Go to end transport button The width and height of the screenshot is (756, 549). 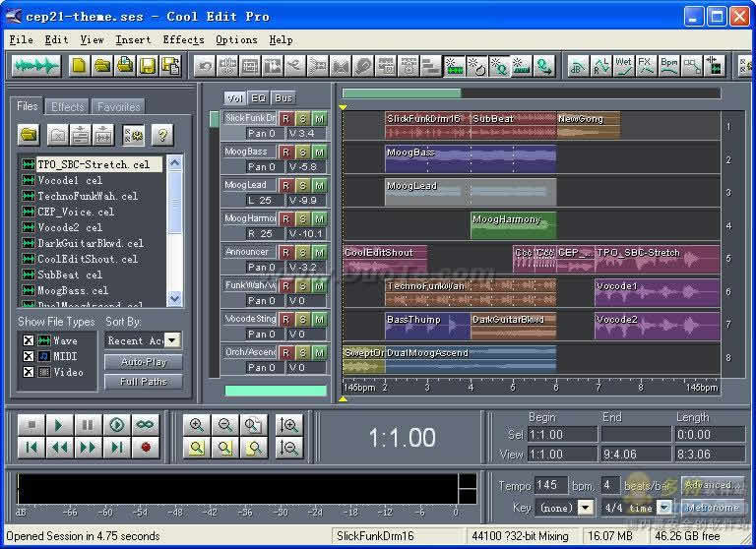116,448
